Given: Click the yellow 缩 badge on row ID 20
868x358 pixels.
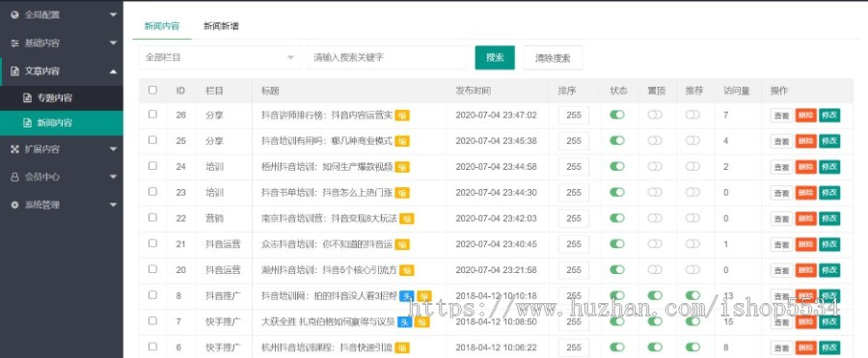Looking at the screenshot, I should coord(407,270).
